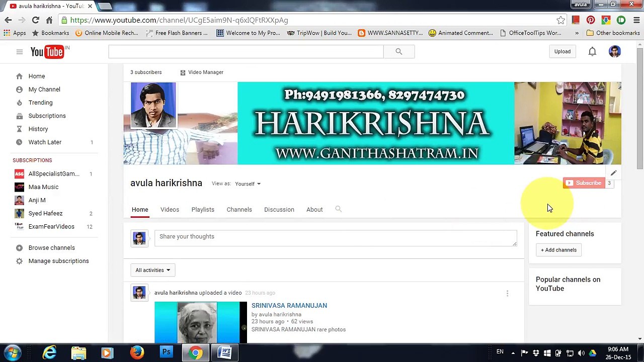Open the account avatar menu

[614, 51]
